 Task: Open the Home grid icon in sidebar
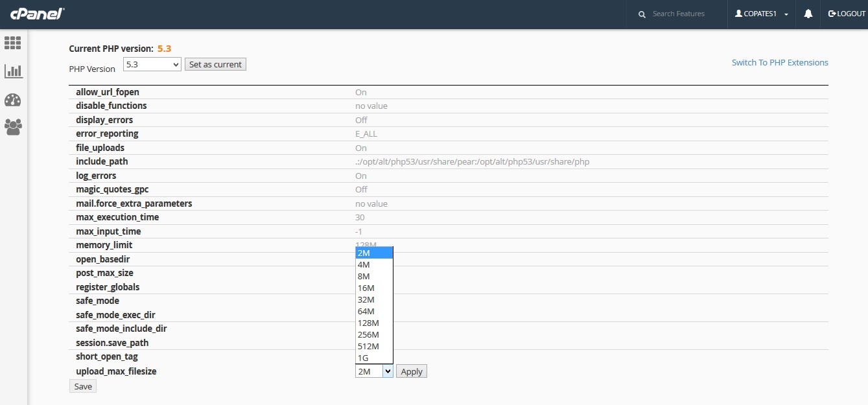tap(13, 43)
